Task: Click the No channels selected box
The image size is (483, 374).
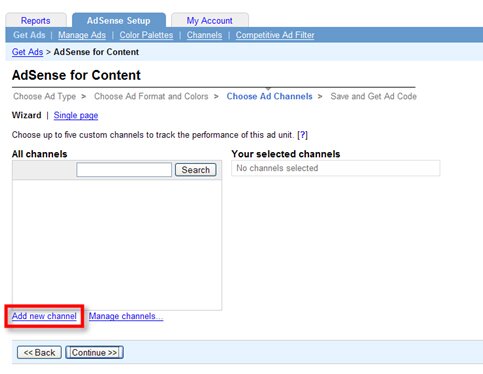Action: pos(336,168)
